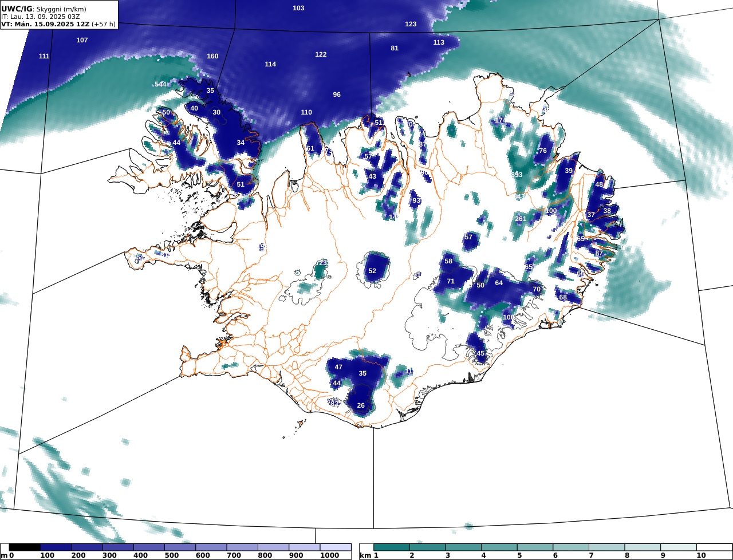Click the visibility value '122'
This screenshot has width=733, height=560.
(321, 54)
